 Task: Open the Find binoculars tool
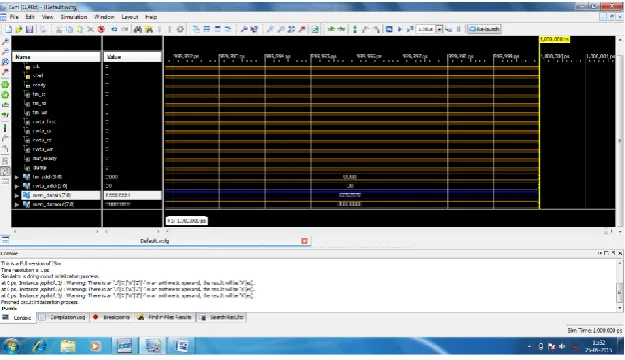coord(138,29)
